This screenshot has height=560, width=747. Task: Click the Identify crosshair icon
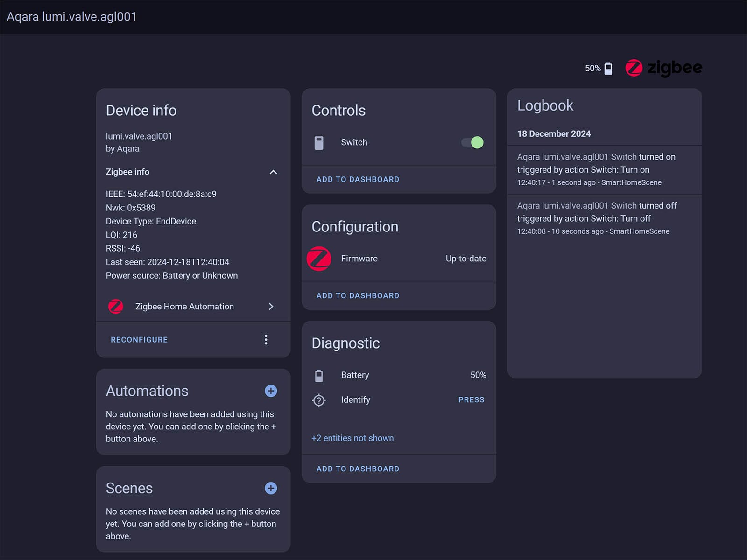click(319, 400)
